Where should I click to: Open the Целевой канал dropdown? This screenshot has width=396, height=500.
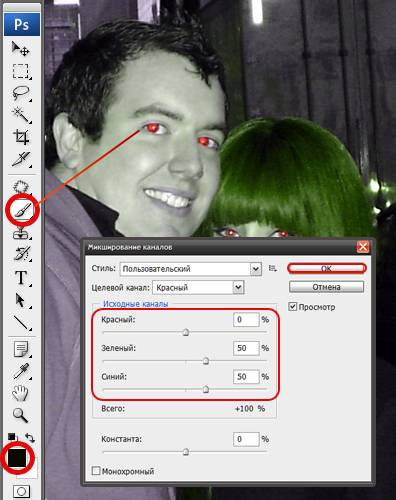[x=198, y=287]
